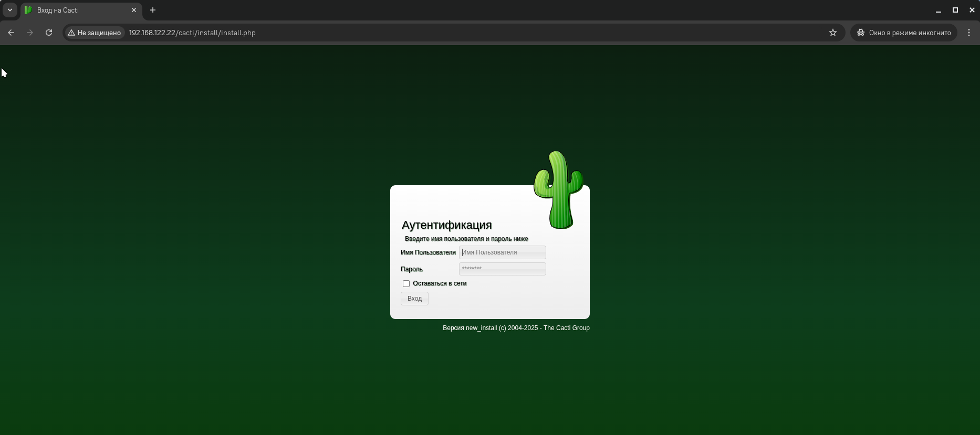
Task: Bookmark this page with the star icon
Action: click(x=833, y=33)
